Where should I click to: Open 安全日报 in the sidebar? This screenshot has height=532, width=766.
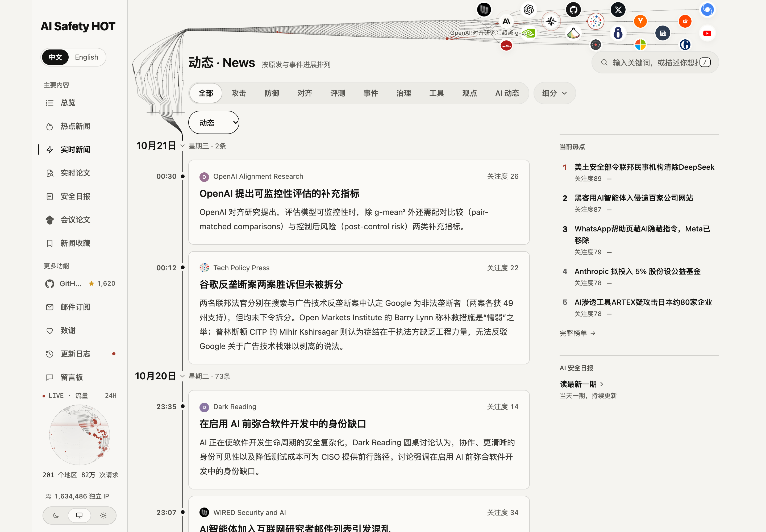[79, 196]
